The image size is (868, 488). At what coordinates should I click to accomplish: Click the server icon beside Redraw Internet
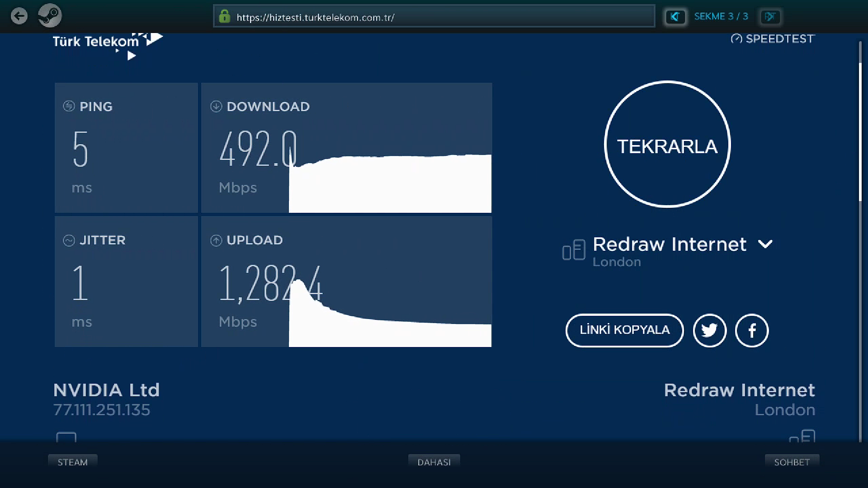coord(574,250)
